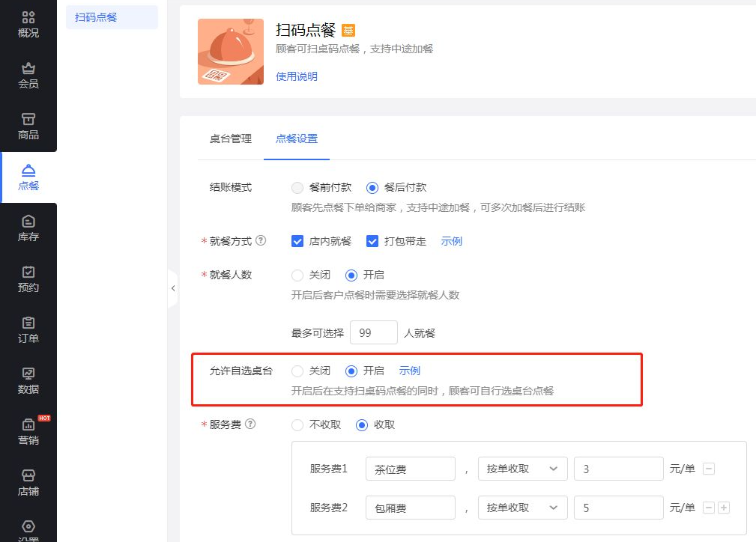Switch to the 桌台管理 tab
The width and height of the screenshot is (756, 542).
(231, 138)
